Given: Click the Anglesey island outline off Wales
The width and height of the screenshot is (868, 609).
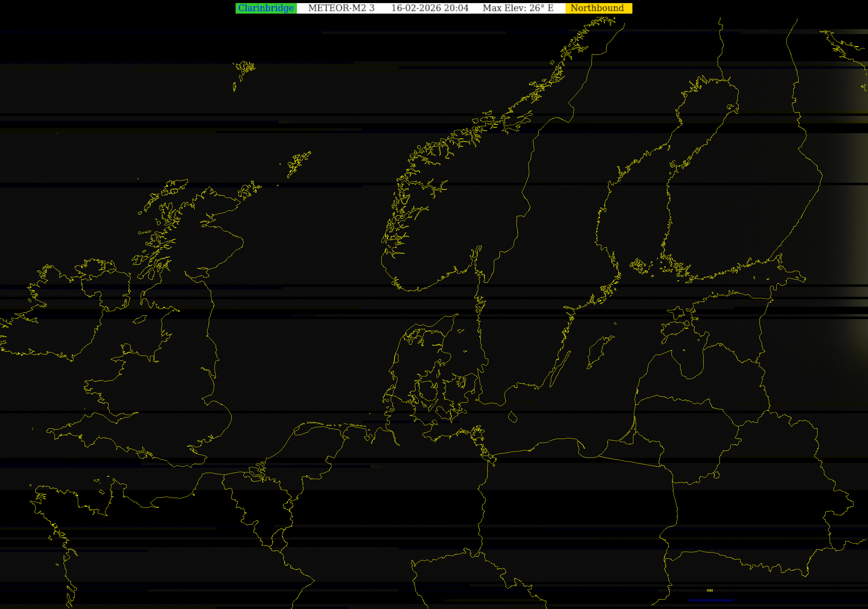Looking at the screenshot, I should click(127, 348).
